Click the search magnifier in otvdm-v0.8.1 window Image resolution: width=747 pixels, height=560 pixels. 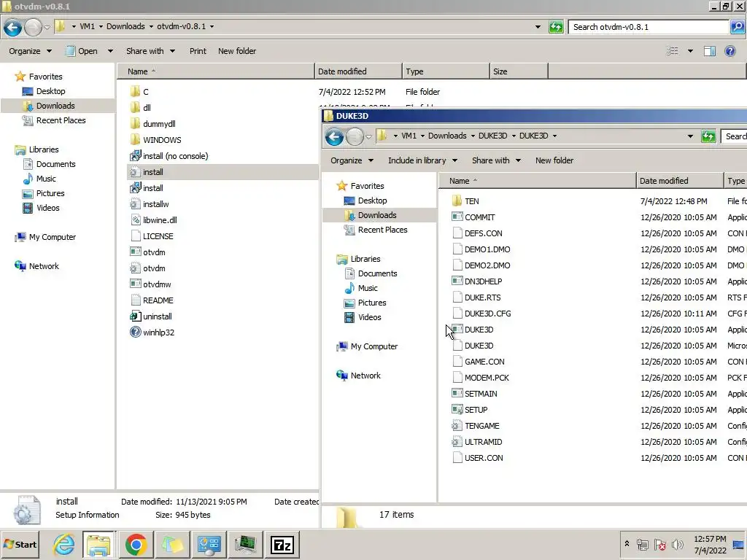tap(738, 27)
